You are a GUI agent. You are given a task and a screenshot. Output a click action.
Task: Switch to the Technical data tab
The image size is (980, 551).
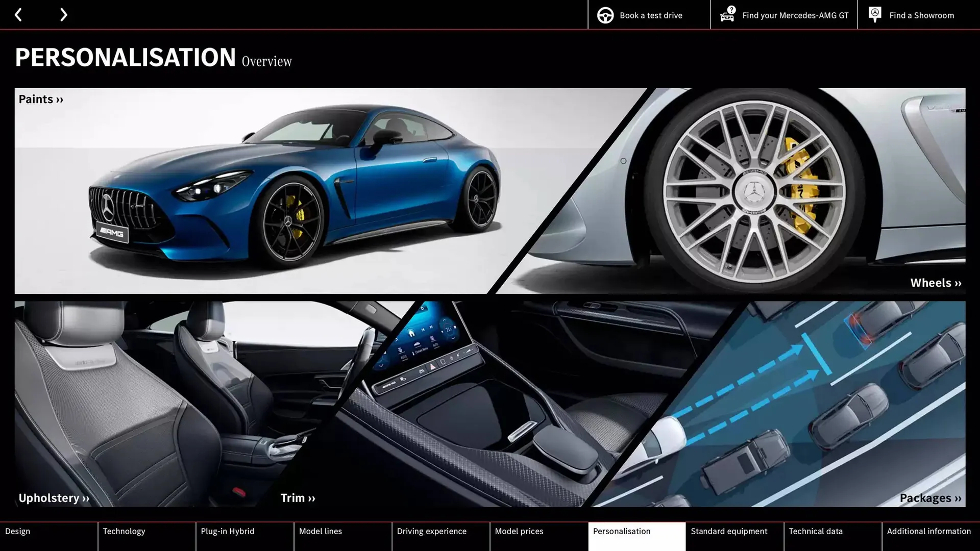click(x=832, y=536)
